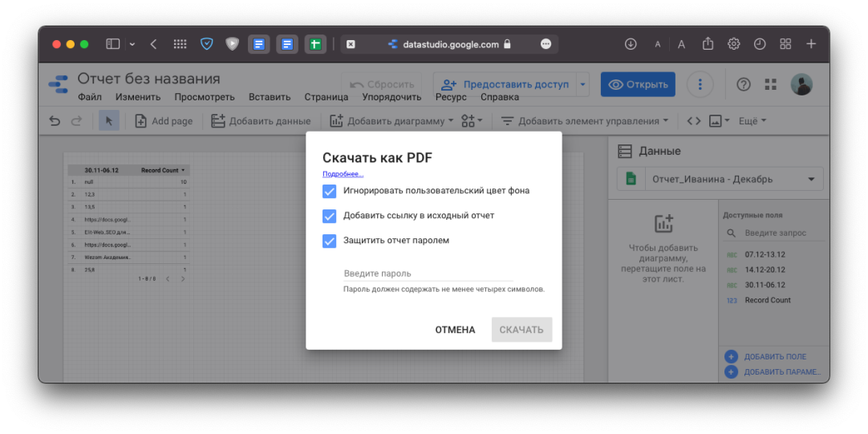The height and width of the screenshot is (434, 868).
Task: Click Добавить данные in the toolbar
Action: pos(261,120)
